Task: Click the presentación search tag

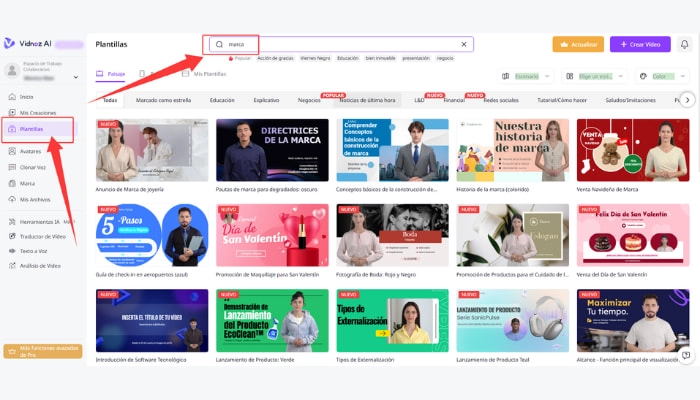Action: [416, 58]
